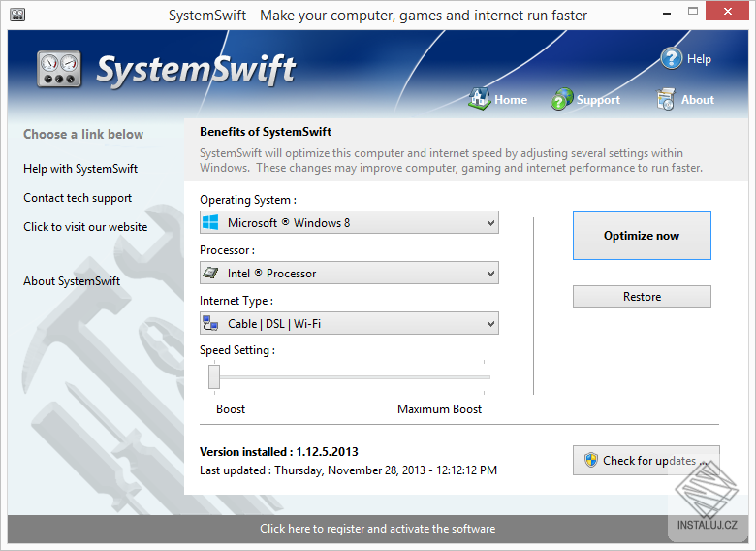Click the Restore button
The height and width of the screenshot is (551, 756).
coord(642,297)
